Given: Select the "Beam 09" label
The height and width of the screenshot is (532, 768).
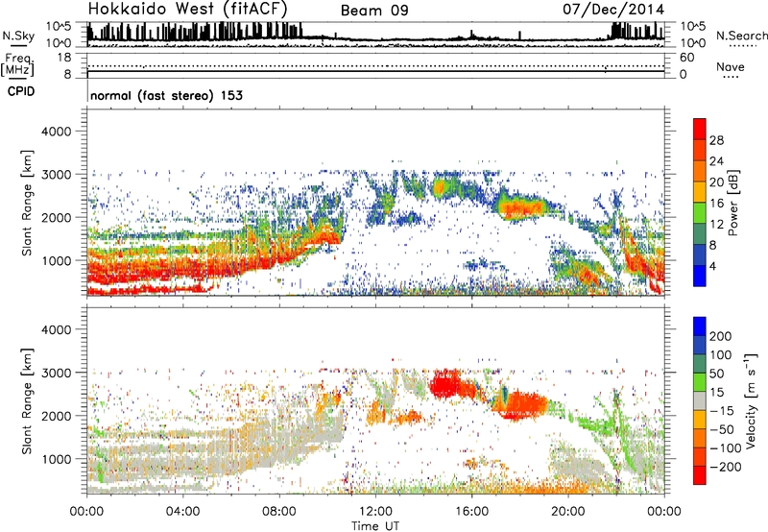Looking at the screenshot, I should pyautogui.click(x=374, y=11).
